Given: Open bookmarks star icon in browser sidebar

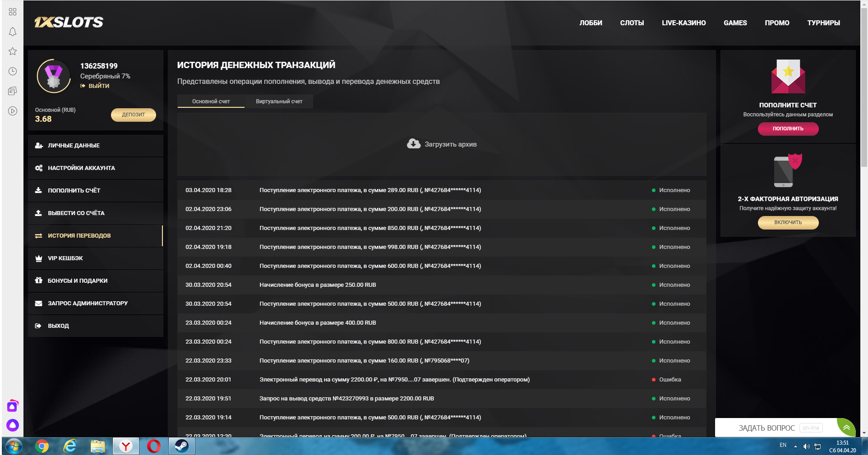Looking at the screenshot, I should 13,51.
